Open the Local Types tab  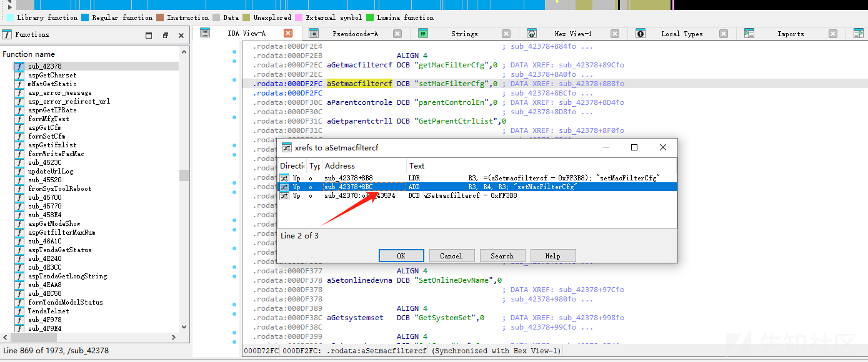(x=682, y=34)
